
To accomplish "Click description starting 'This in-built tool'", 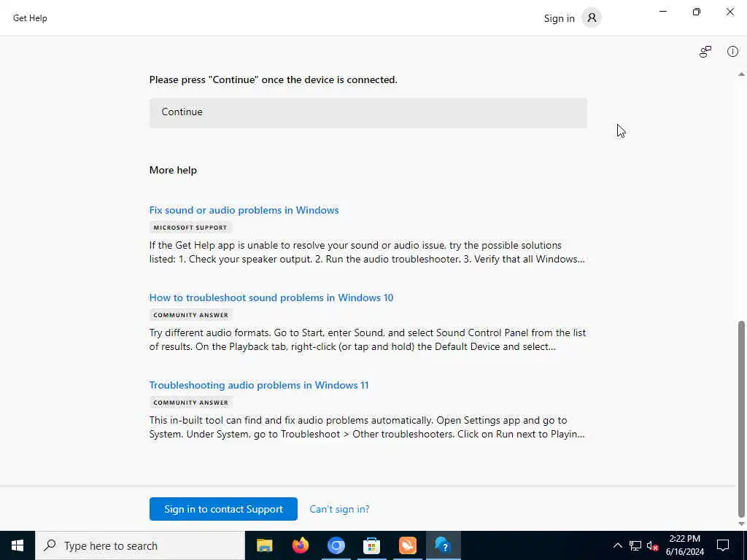I will click(367, 427).
